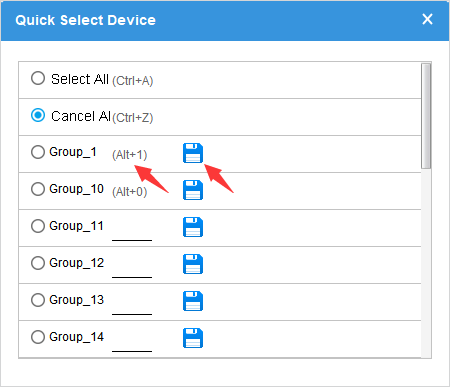The width and height of the screenshot is (450, 387).
Task: Select the Group_11 radio button
Action: 38,226
